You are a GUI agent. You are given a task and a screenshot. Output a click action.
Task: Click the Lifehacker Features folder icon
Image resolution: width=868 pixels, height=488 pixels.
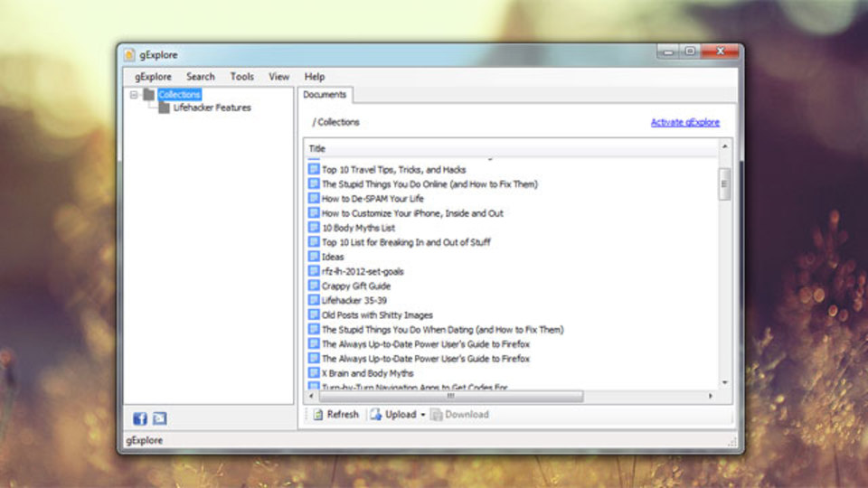point(164,108)
